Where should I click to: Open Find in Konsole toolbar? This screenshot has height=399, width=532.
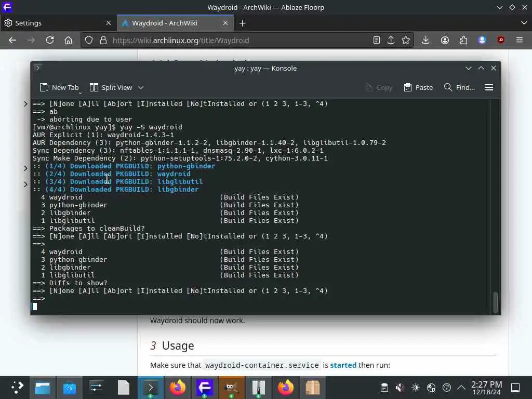(x=459, y=87)
